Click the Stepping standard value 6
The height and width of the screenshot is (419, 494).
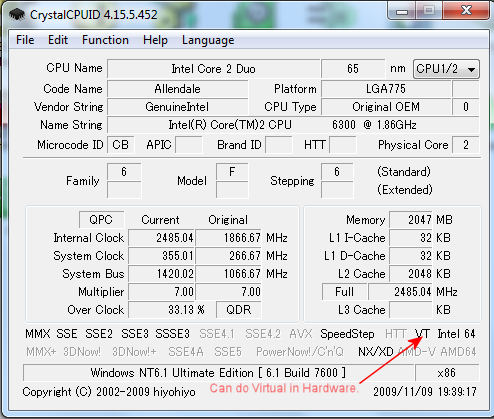click(x=337, y=172)
